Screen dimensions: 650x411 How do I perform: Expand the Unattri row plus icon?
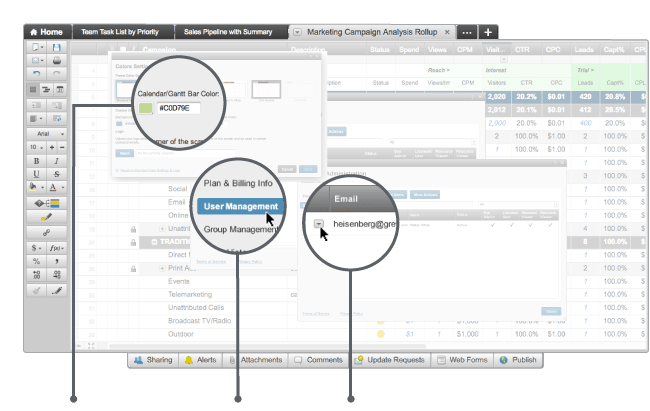(162, 229)
